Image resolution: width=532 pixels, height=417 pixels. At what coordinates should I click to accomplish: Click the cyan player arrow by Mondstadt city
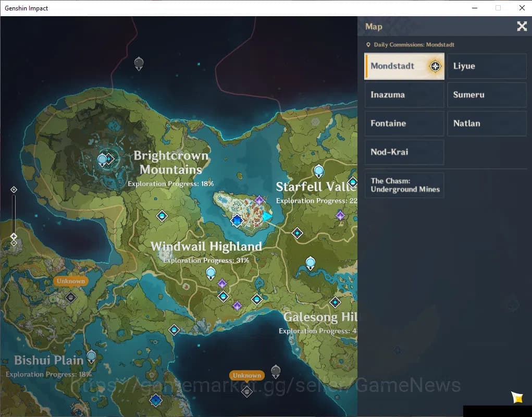point(267,216)
